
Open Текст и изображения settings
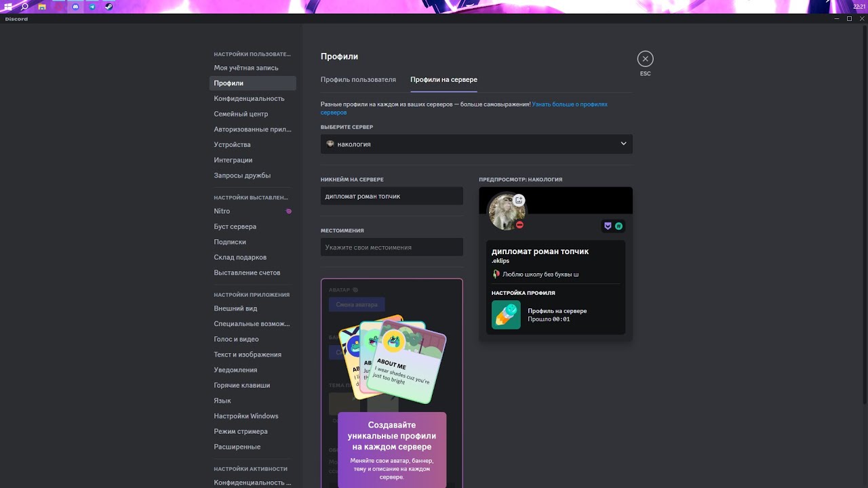coord(252,354)
